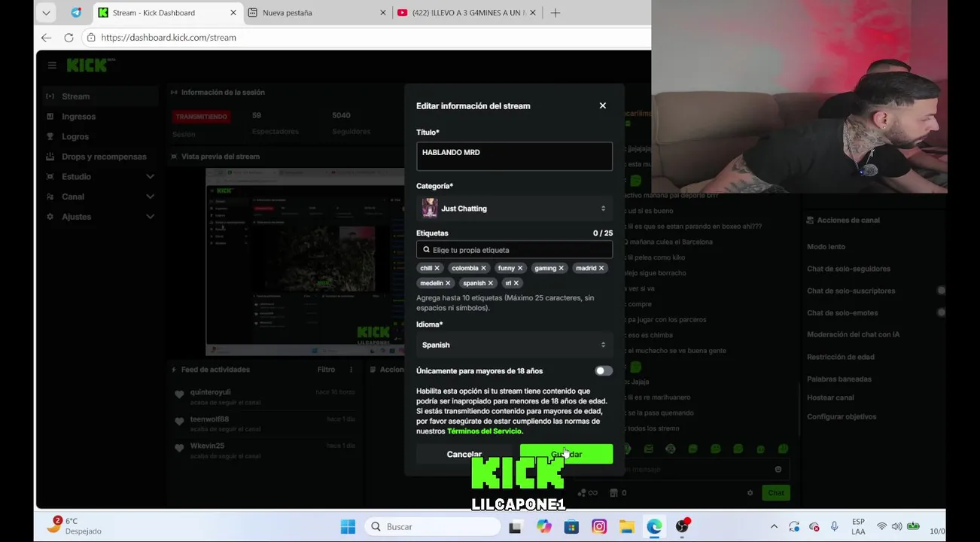Close the Editar información del stream dialog

coord(602,106)
